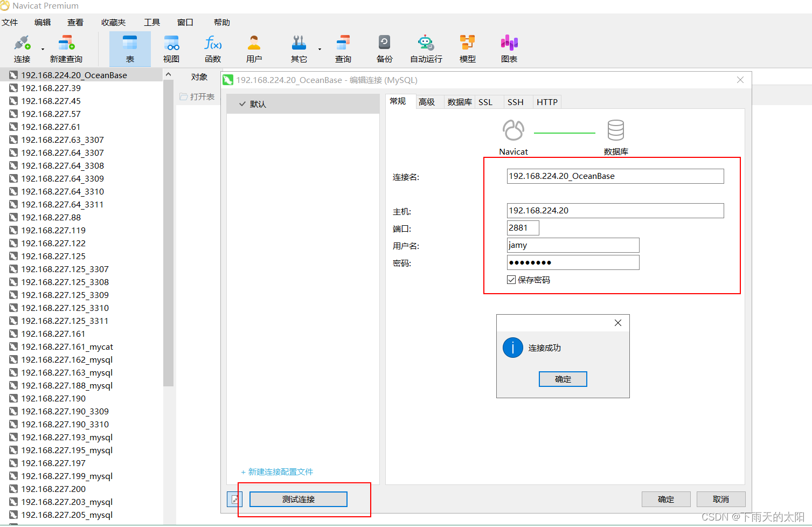The width and height of the screenshot is (812, 527).
Task: Open the 自动运行 (Automation) toolbar icon
Action: click(x=426, y=43)
